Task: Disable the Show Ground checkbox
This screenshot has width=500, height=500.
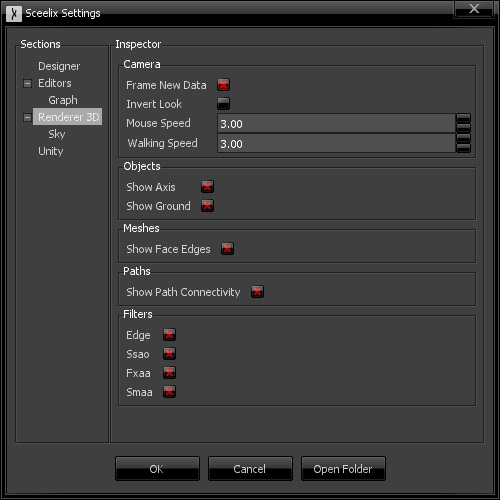Action: click(207, 206)
